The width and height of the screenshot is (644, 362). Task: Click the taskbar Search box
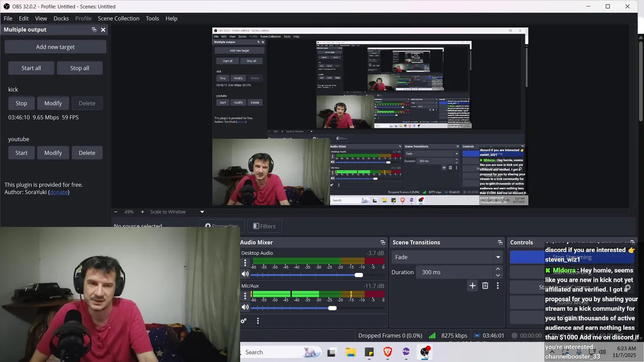coord(281,352)
